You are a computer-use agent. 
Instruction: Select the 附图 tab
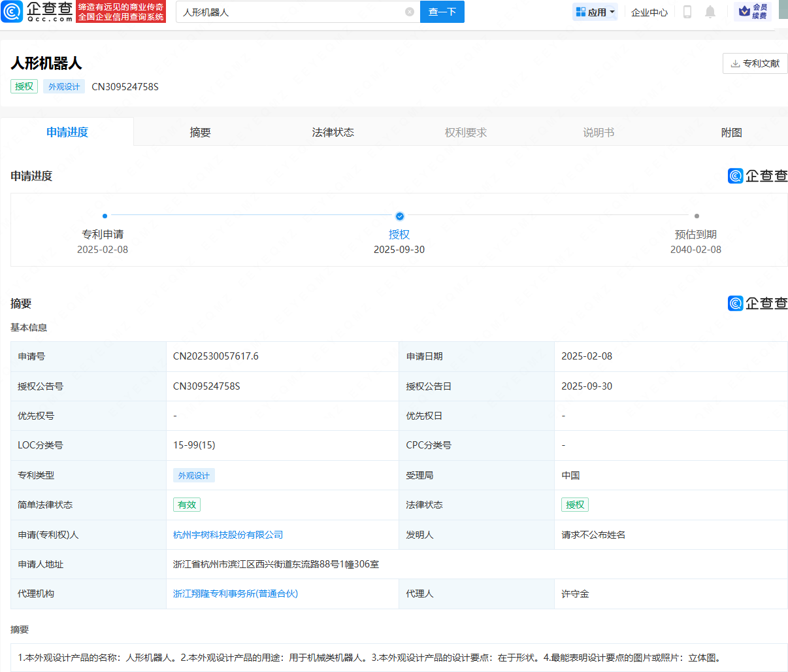point(731,132)
